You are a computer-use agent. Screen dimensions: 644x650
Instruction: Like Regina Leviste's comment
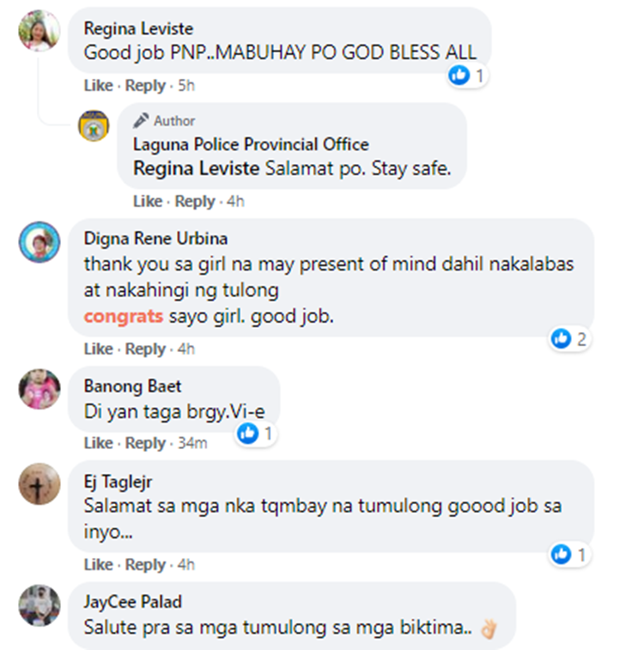[98, 85]
